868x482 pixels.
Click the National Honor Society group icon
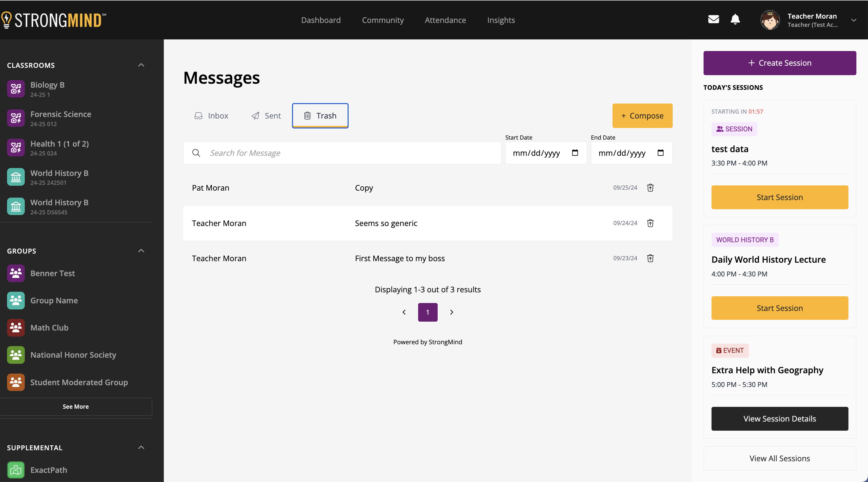tap(16, 354)
